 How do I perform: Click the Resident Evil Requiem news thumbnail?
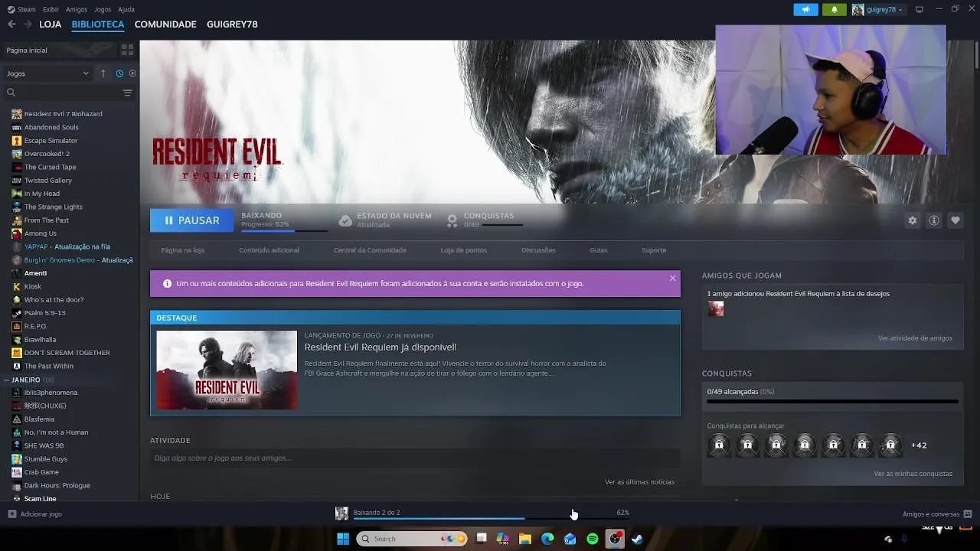click(x=227, y=370)
